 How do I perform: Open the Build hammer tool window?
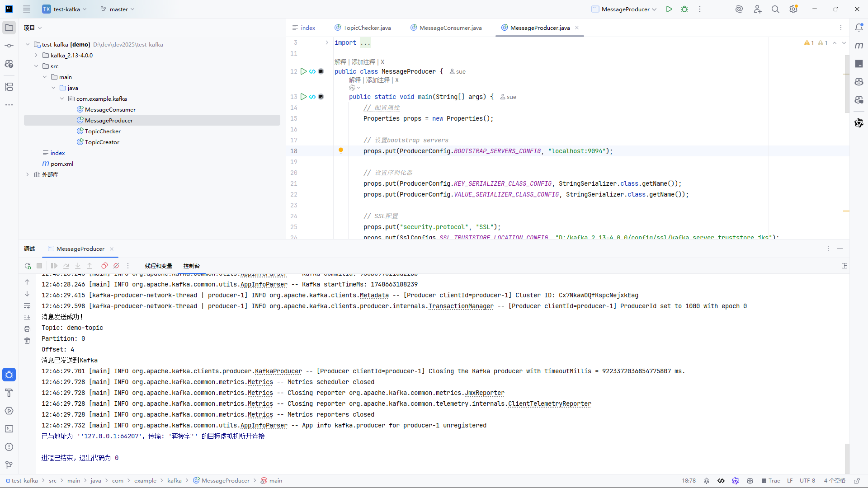pos(9,393)
